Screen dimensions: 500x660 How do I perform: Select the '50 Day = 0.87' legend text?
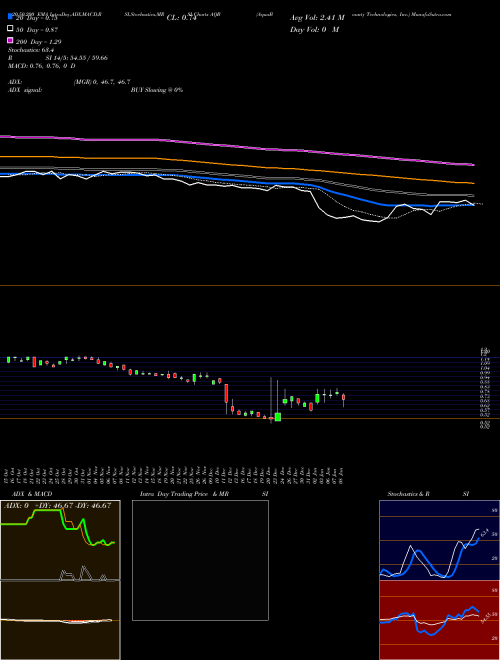point(37,30)
